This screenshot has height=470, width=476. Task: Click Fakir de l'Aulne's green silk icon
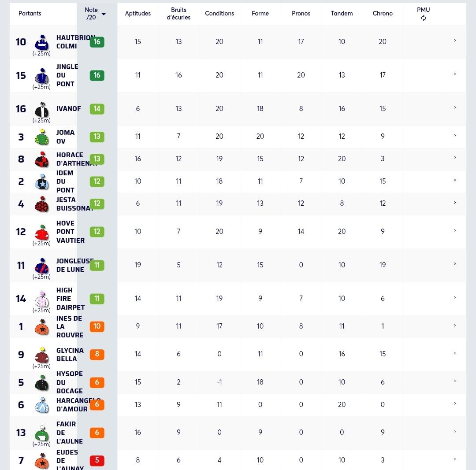click(x=42, y=433)
